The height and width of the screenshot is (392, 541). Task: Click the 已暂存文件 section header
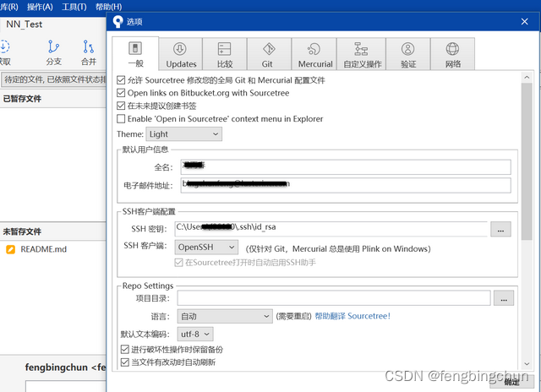click(x=22, y=99)
